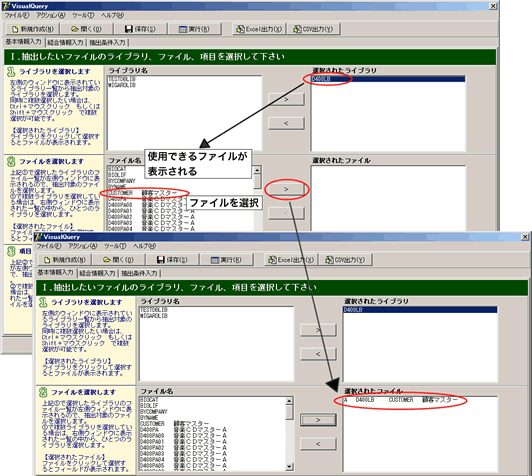The width and height of the screenshot is (532, 476).
Task: Open ファイル(F) menu in the back window
Action: [17, 15]
